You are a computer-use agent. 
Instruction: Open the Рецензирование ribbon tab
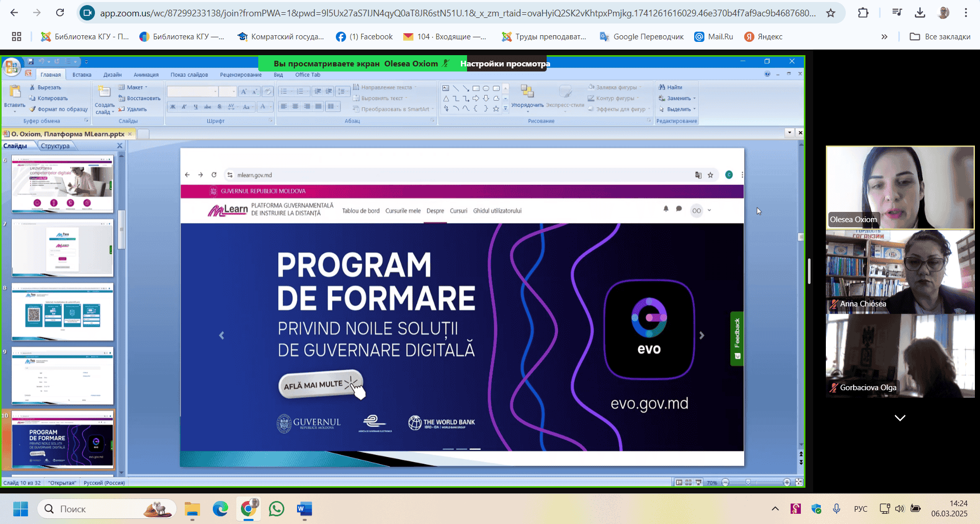pyautogui.click(x=241, y=75)
